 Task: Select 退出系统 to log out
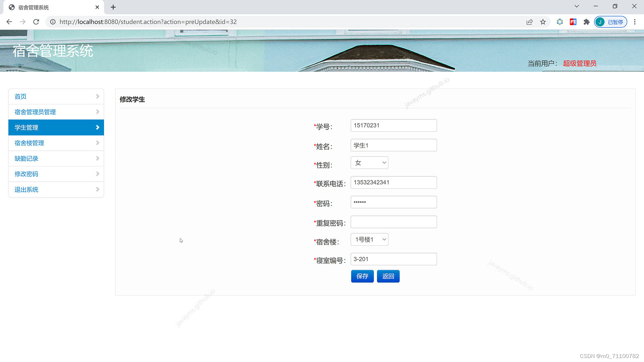coord(26,189)
